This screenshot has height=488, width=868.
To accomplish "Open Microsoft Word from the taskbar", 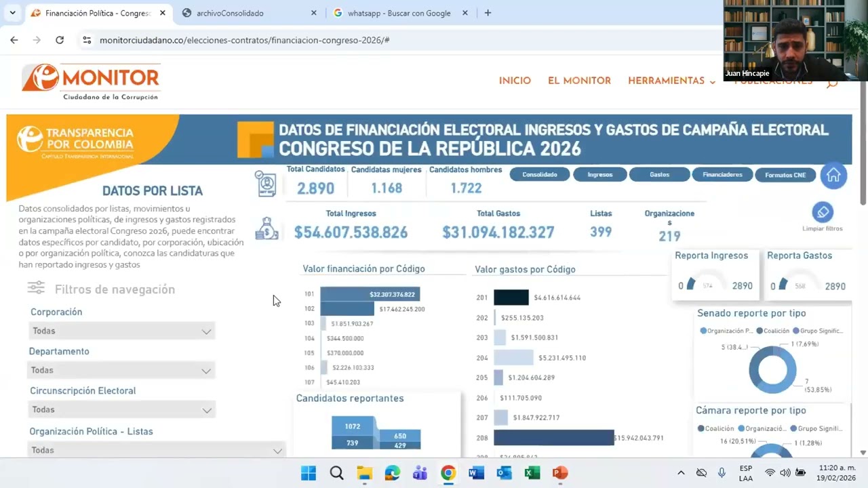I will (476, 472).
